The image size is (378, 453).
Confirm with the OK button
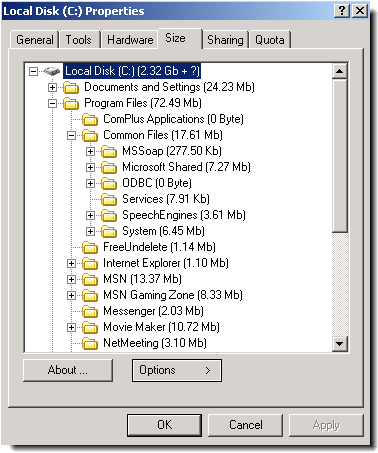coord(164,425)
